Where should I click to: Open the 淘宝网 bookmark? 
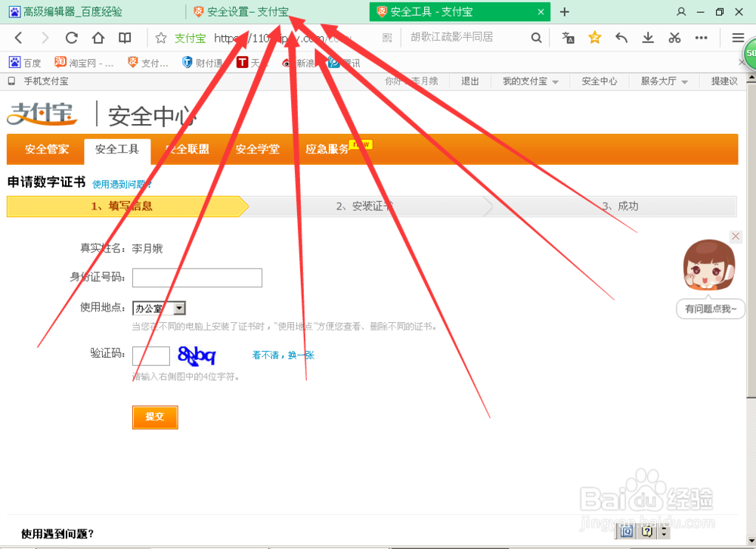(84, 63)
